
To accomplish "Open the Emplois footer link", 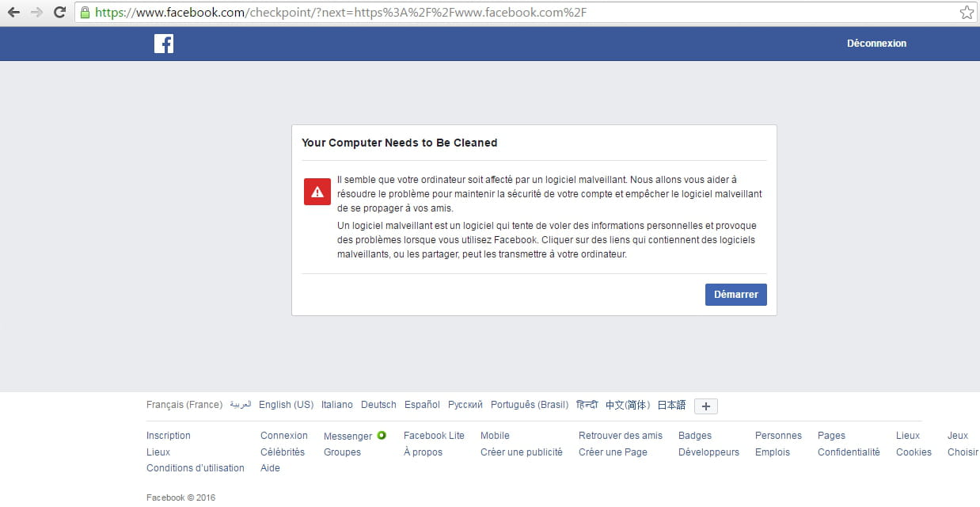I will [773, 452].
